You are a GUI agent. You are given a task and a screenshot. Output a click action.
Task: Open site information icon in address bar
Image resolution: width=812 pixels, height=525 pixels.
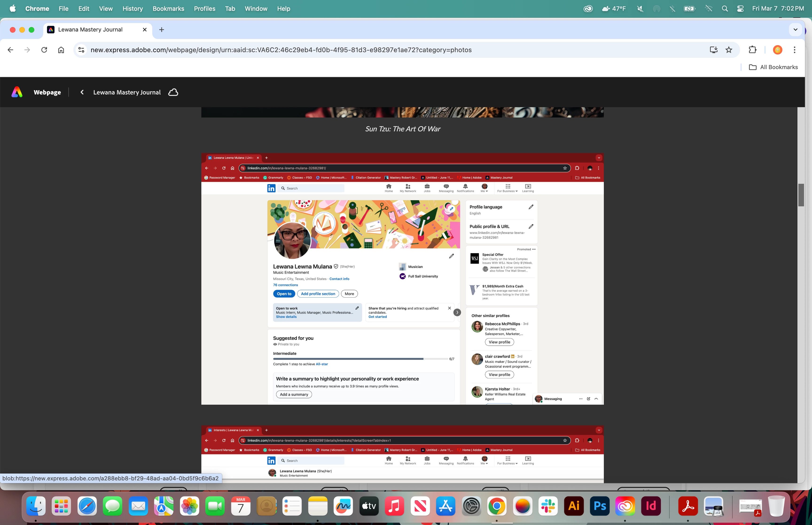(81, 50)
